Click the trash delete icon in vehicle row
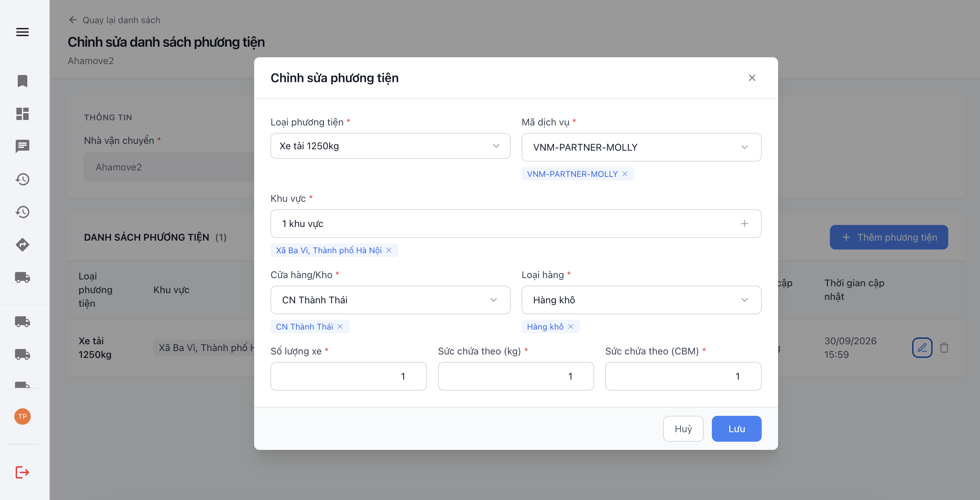 tap(944, 348)
